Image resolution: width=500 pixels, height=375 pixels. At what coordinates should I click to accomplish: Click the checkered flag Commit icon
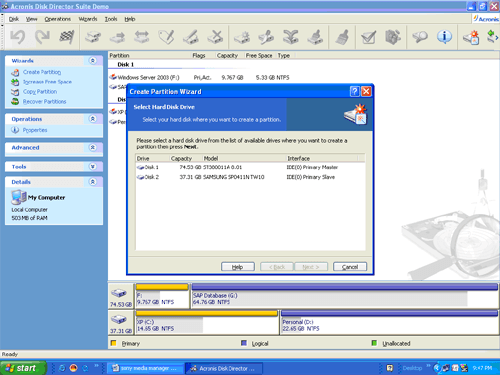click(67, 37)
